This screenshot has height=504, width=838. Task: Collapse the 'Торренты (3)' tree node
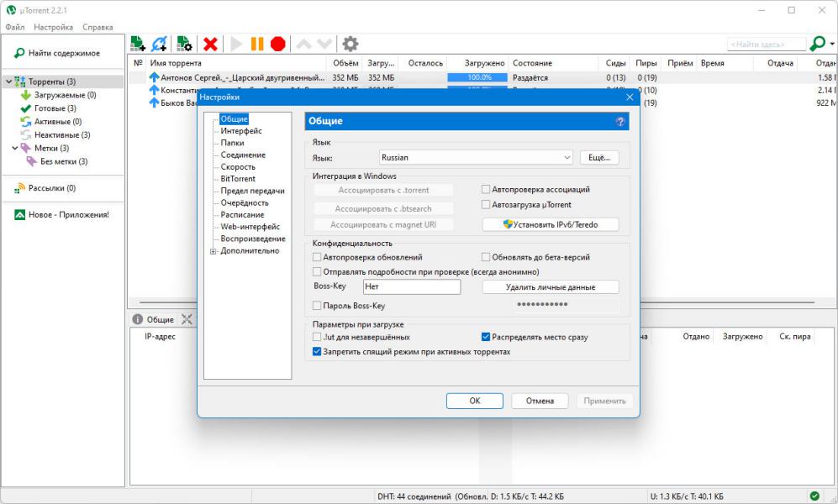pos(8,81)
